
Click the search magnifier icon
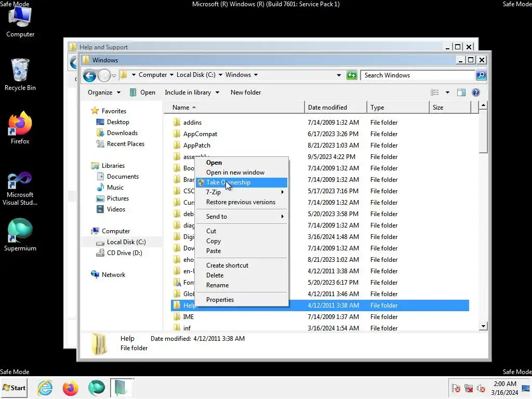point(481,75)
